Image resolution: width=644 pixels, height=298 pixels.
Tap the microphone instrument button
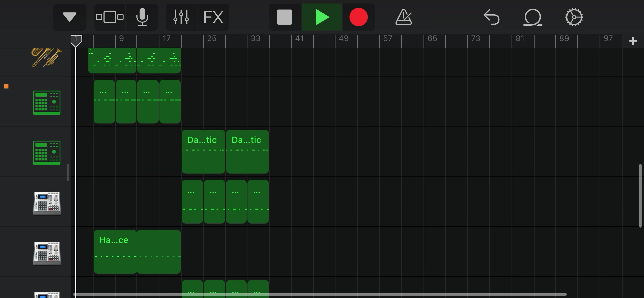(142, 17)
